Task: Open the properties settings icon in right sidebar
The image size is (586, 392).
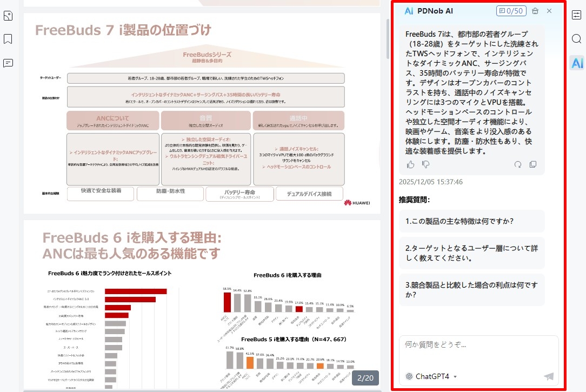Action: click(576, 15)
